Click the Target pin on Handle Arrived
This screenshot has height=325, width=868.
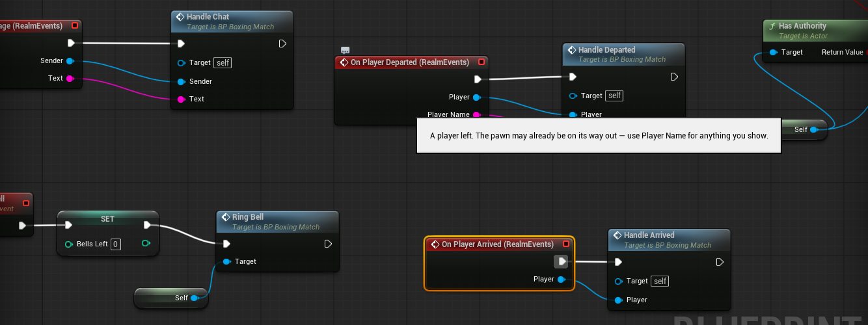(x=619, y=281)
